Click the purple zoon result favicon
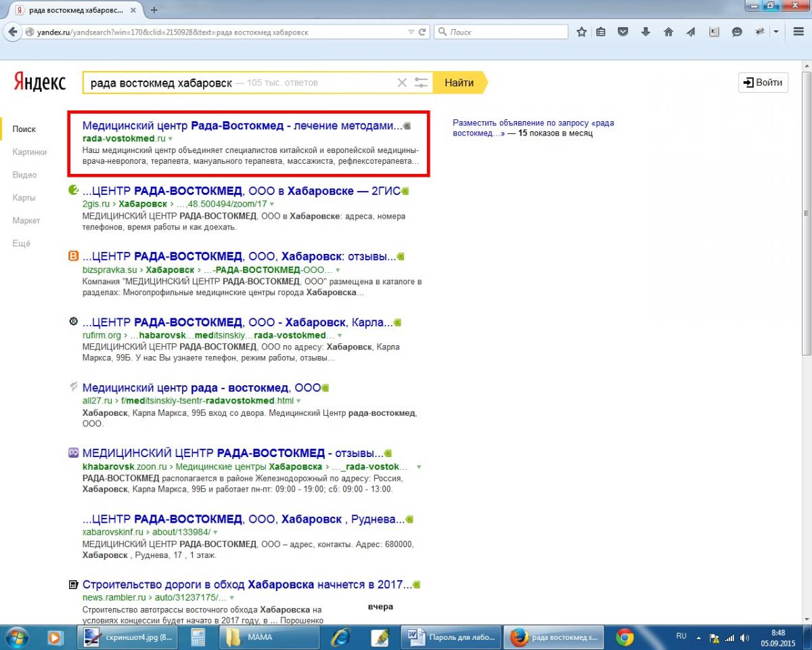Screen dimensions: 812x650 pos(74,452)
